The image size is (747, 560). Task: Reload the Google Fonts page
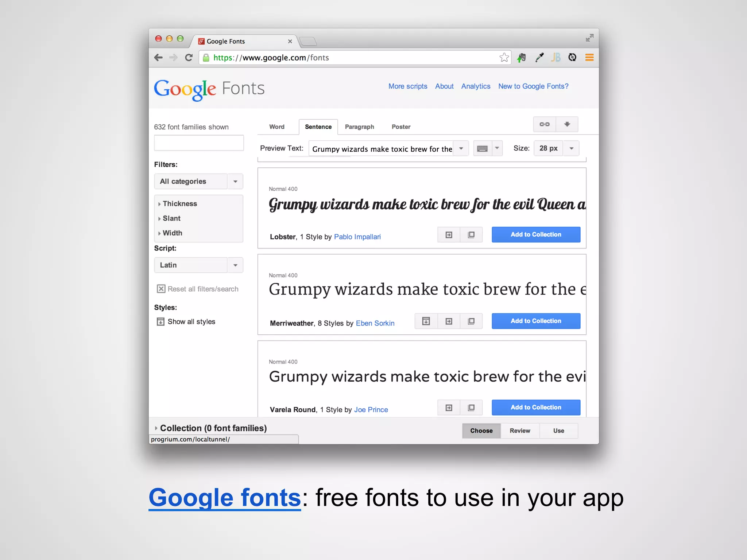tap(189, 58)
